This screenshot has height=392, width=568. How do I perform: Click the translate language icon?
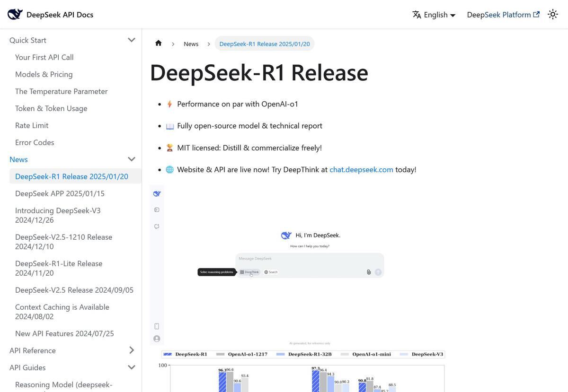(x=417, y=15)
